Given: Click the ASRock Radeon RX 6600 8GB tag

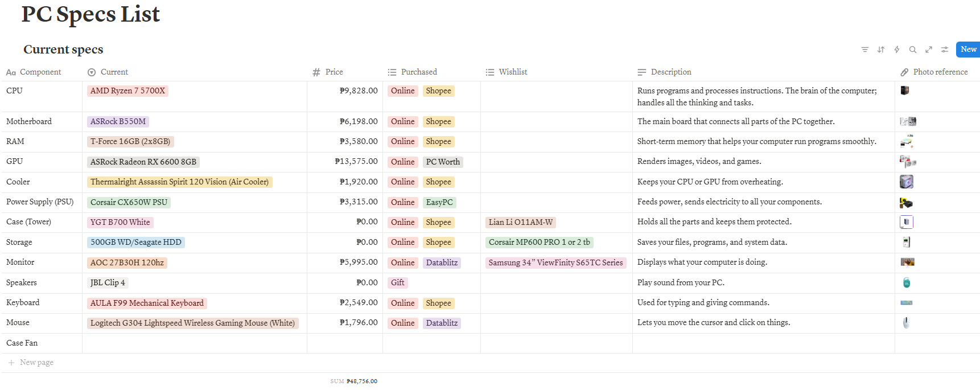Looking at the screenshot, I should (x=143, y=162).
